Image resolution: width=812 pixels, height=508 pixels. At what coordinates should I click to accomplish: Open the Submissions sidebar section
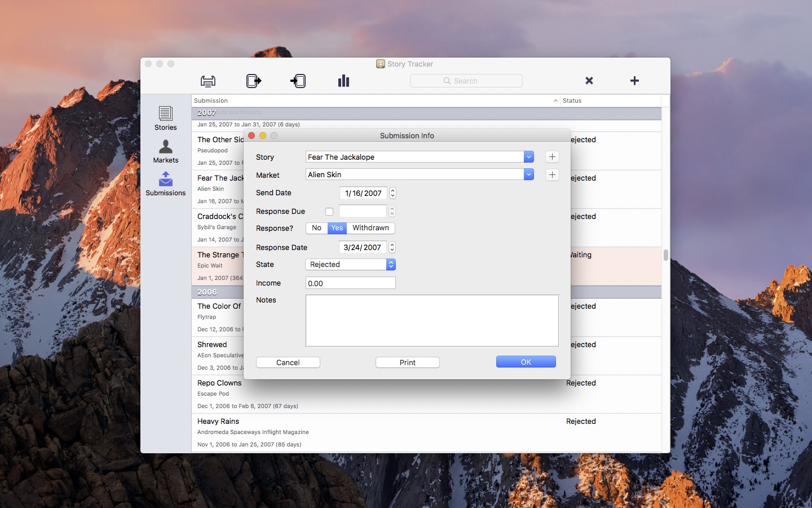pos(165,184)
